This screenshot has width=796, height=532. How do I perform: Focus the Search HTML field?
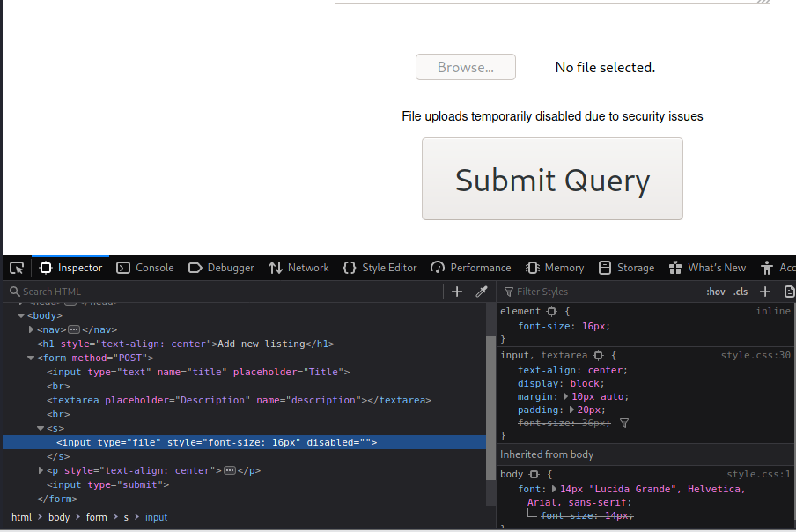pyautogui.click(x=229, y=292)
